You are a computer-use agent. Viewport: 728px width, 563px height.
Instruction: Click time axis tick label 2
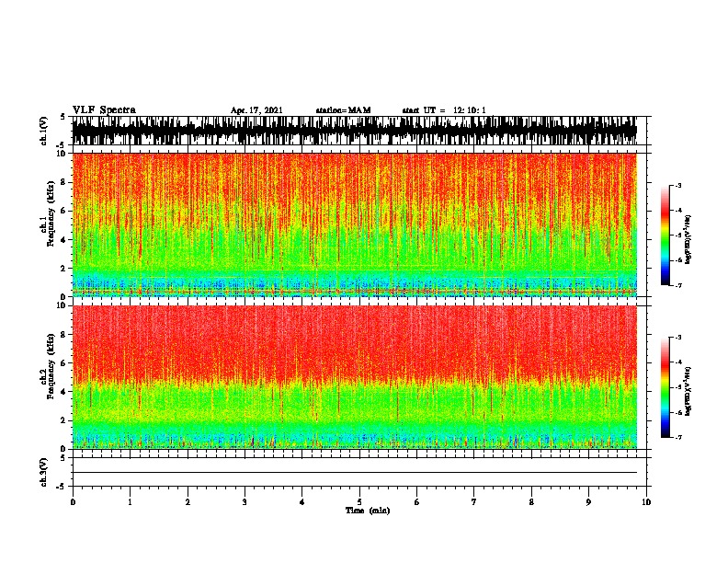pyautogui.click(x=188, y=502)
